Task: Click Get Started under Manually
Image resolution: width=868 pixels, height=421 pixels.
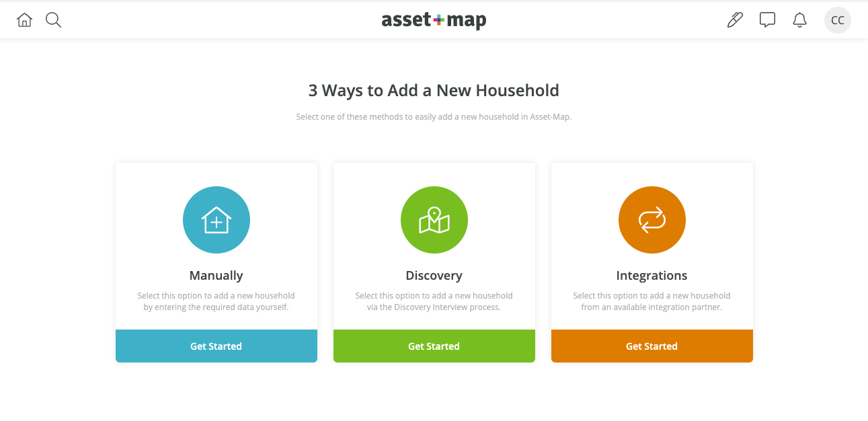Action: point(216,346)
